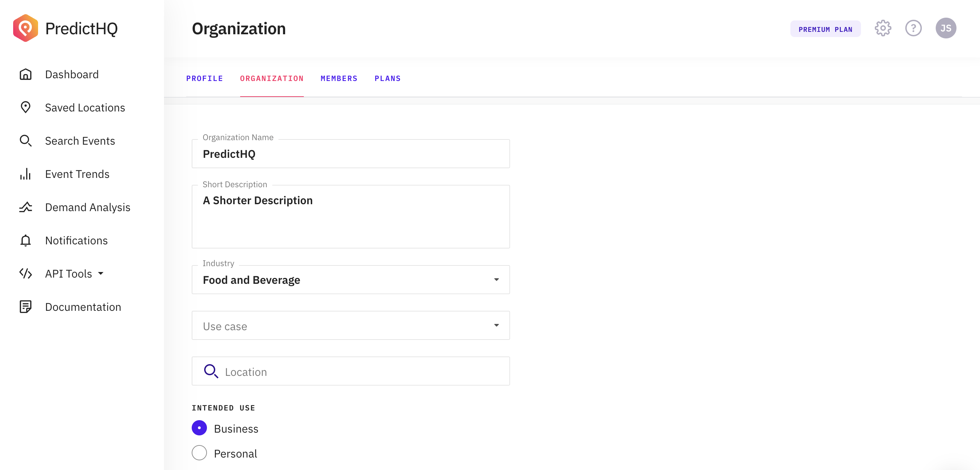Open the Use case dropdown
980x470 pixels.
351,326
